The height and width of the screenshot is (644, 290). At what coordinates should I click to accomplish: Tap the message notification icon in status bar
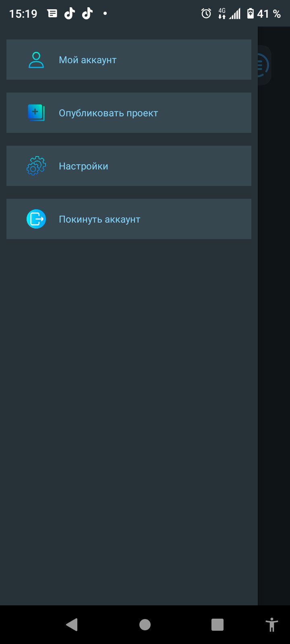point(52,14)
